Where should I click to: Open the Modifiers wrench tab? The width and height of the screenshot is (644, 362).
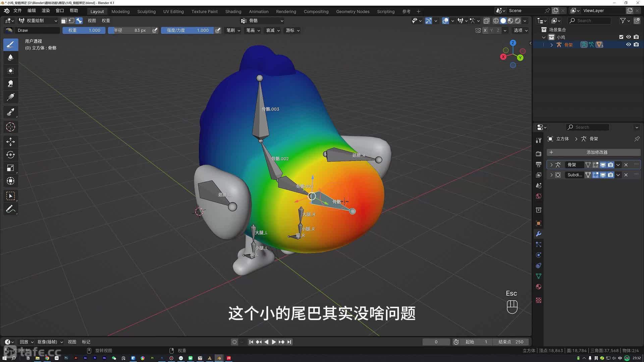point(538,234)
